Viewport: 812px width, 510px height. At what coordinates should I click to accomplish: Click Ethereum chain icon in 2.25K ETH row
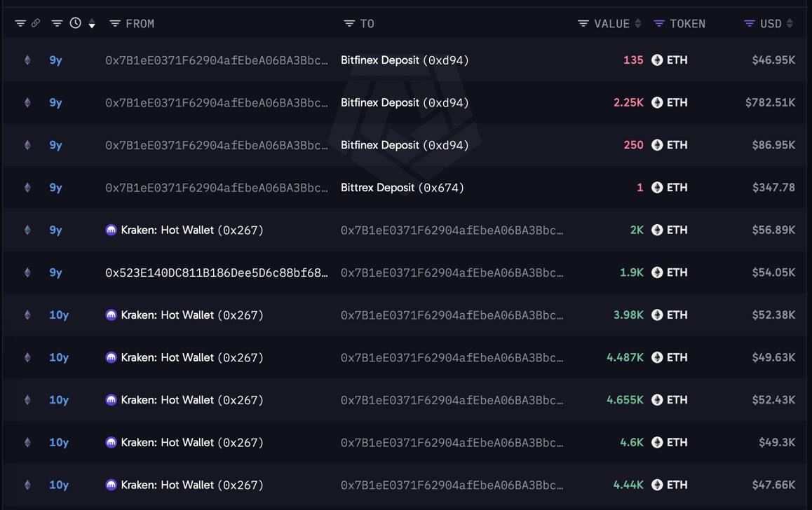coord(27,102)
